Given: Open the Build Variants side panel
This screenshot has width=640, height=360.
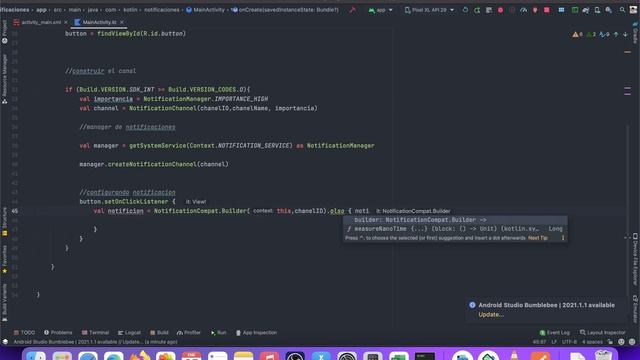Looking at the screenshot, I should [x=4, y=302].
